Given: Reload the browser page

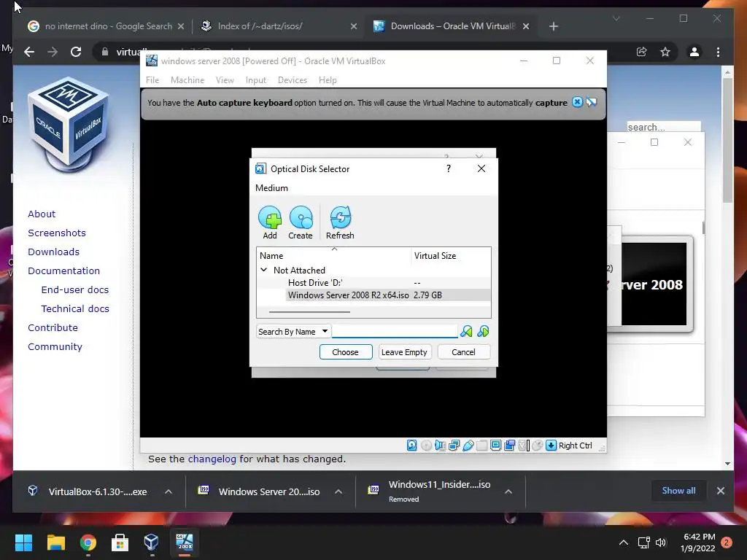Looking at the screenshot, I should click(x=76, y=52).
